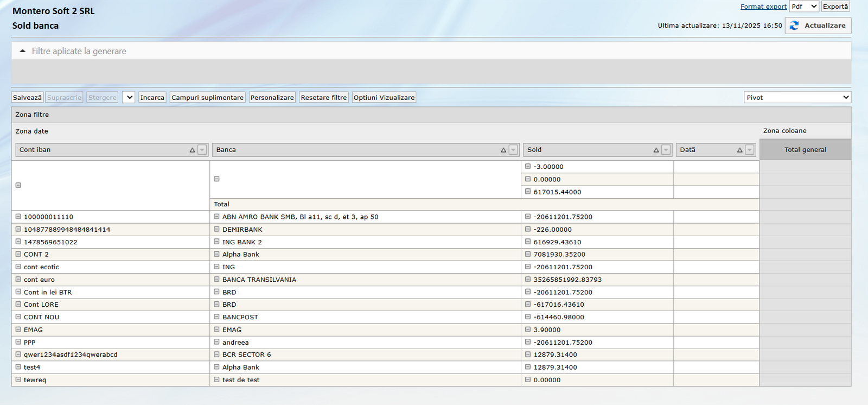
Task: Open the Cont iban filter arrow
Action: 202,150
